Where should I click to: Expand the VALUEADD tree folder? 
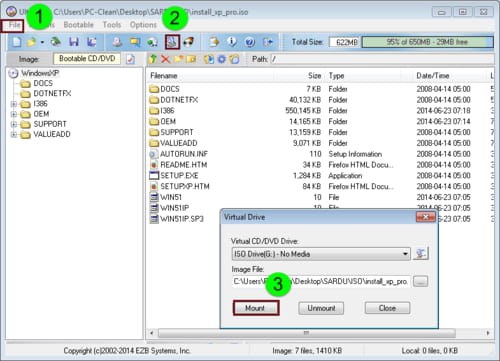14,135
